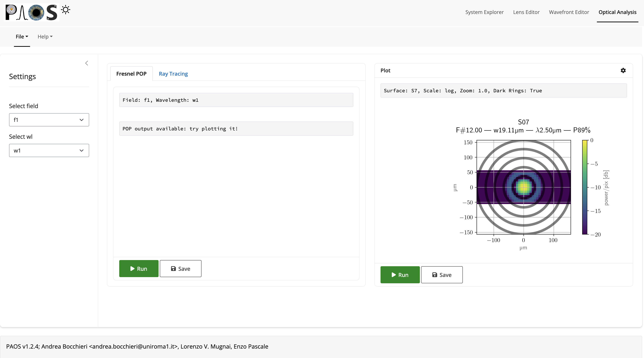Save the Fresnel POP output
Screen dimensions: 644x358
180,268
